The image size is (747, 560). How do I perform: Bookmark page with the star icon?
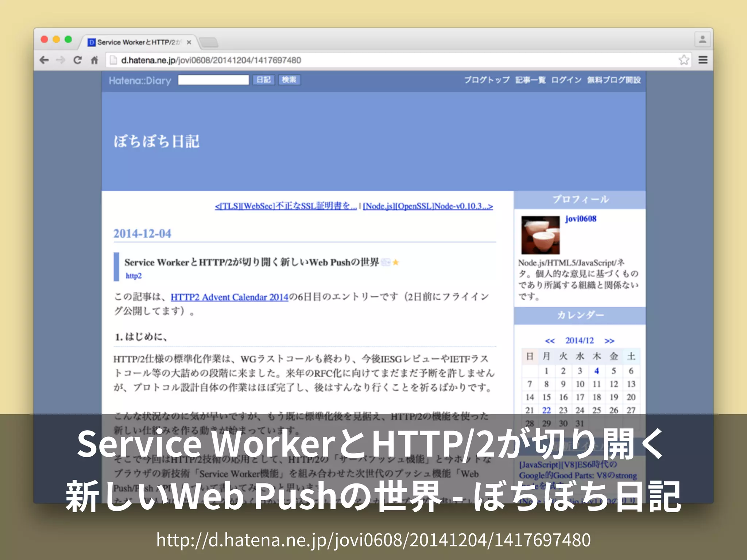point(684,60)
